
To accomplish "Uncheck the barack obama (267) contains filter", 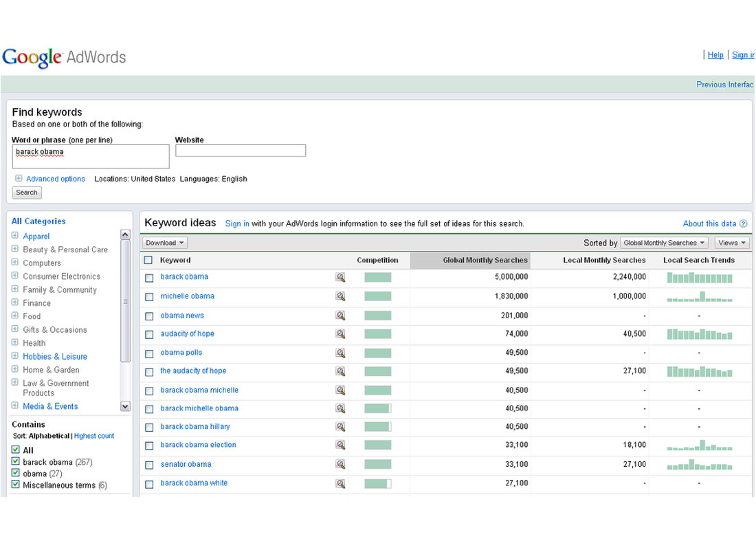I will point(16,461).
